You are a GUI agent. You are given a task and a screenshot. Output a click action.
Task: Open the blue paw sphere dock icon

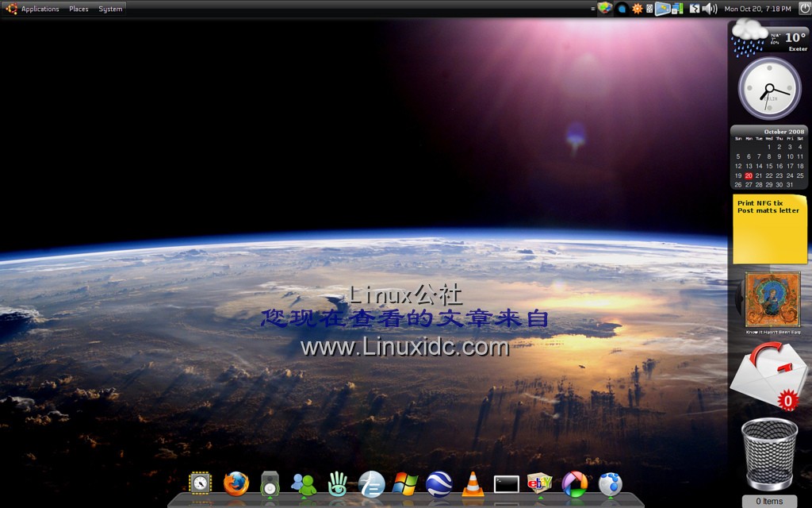coord(611,484)
